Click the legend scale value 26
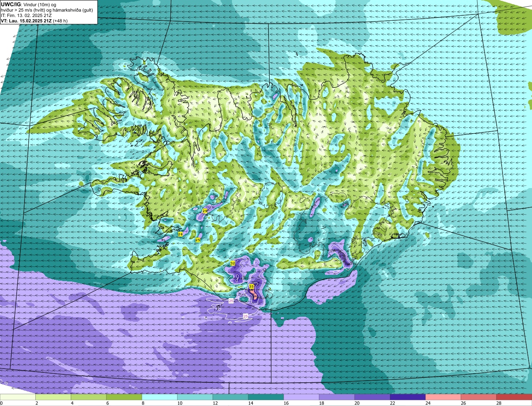 coord(463,403)
